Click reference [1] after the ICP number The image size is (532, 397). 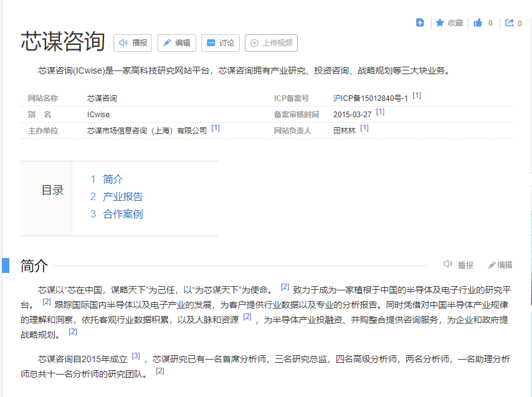[x=417, y=96]
